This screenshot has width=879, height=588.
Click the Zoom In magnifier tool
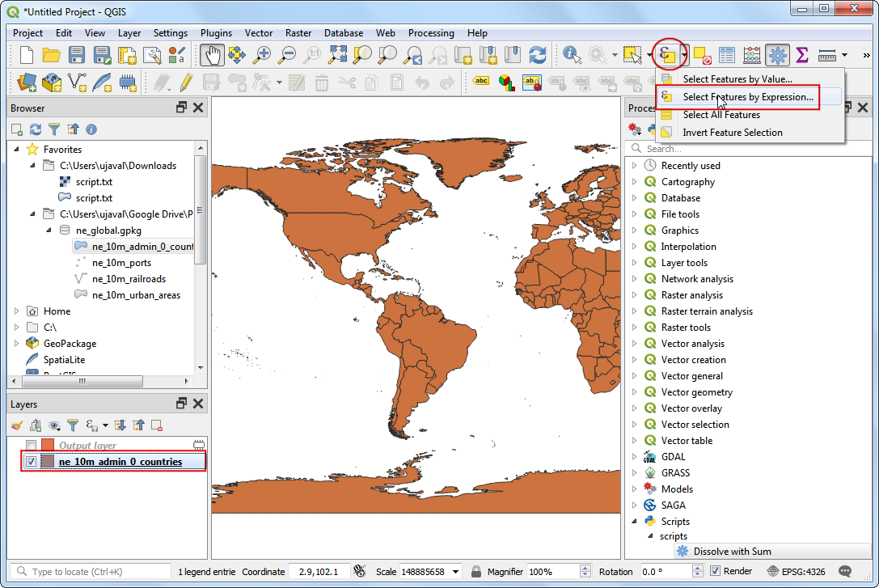[x=262, y=55]
